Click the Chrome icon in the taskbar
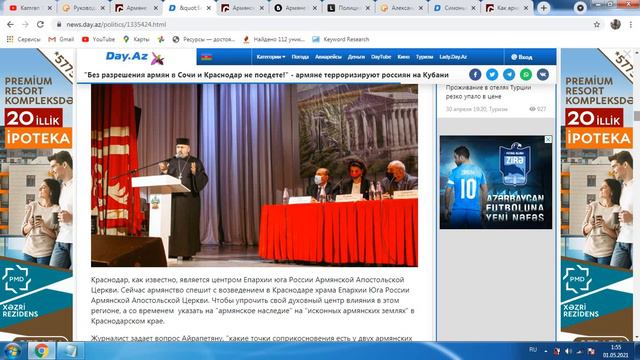This screenshot has height=360, width=640. [41, 351]
